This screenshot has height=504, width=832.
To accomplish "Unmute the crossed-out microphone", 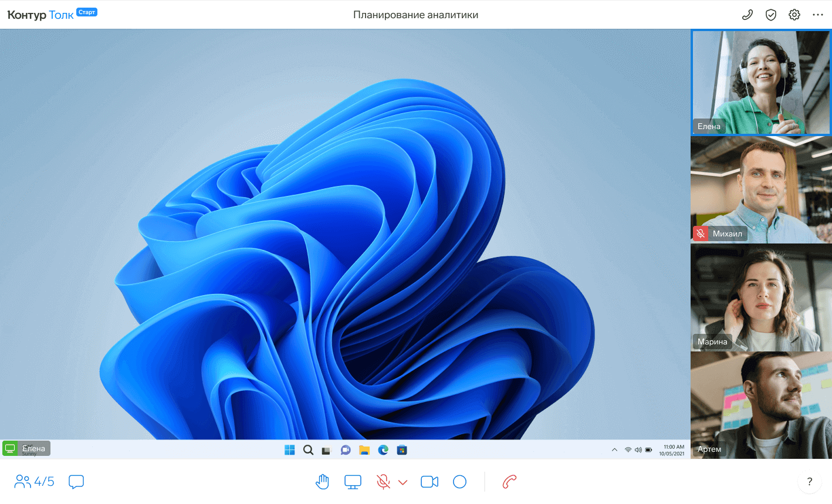I will 383,482.
